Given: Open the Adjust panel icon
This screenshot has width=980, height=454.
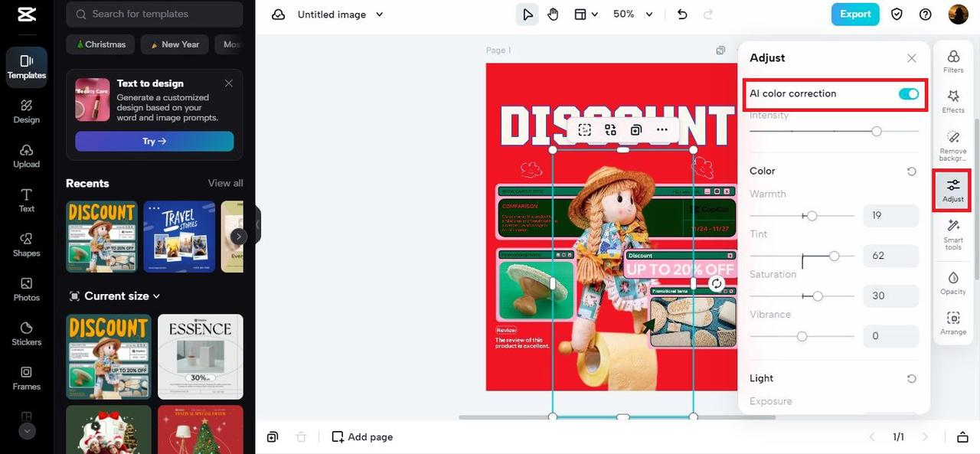Looking at the screenshot, I should 953,190.
